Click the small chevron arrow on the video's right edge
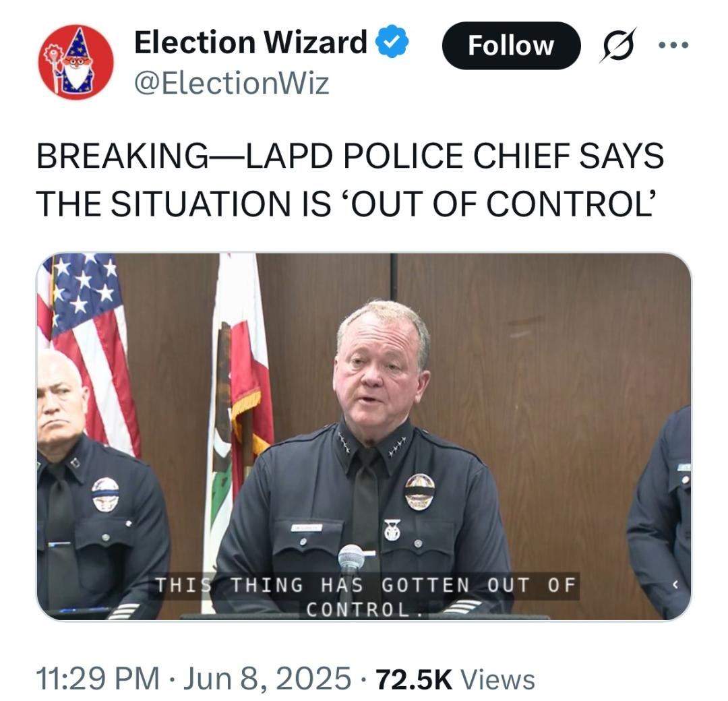The width and height of the screenshot is (728, 701). [x=675, y=585]
